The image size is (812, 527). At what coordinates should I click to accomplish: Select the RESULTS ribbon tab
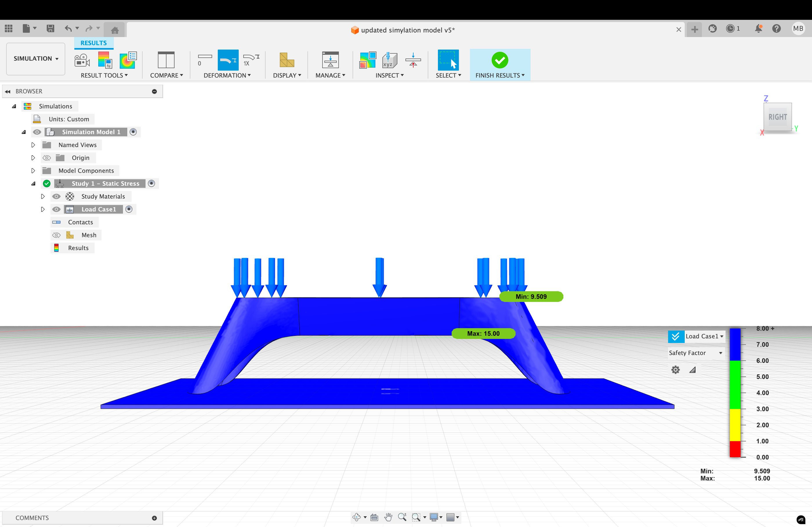click(93, 43)
